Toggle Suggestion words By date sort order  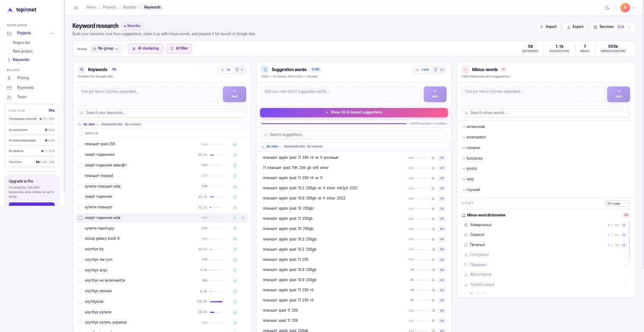coord(274,147)
